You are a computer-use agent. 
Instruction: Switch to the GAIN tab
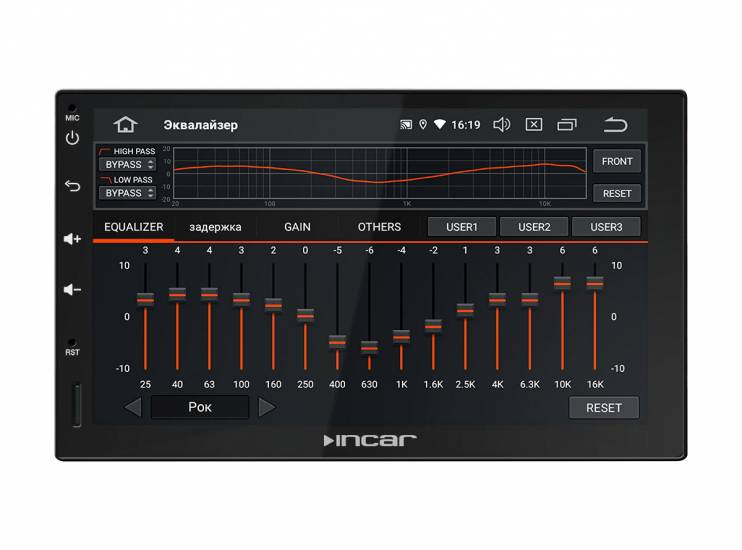coord(297,227)
